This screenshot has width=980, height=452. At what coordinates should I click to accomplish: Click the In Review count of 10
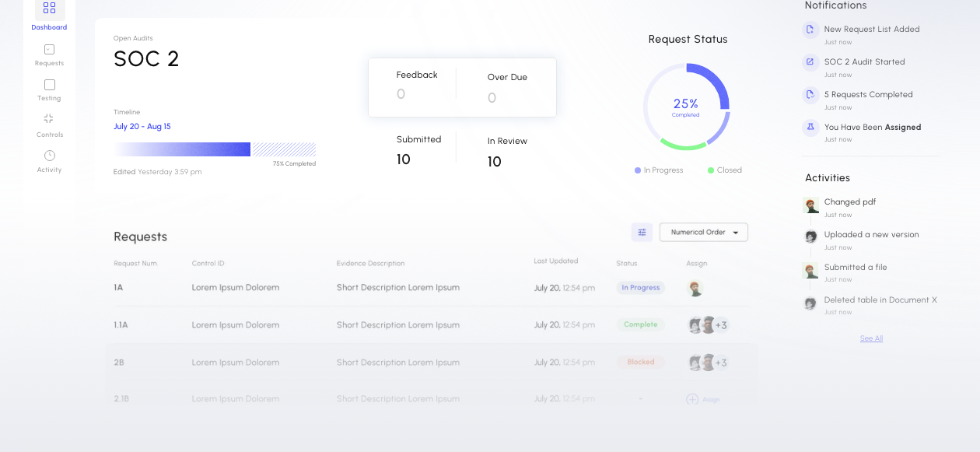click(x=495, y=162)
